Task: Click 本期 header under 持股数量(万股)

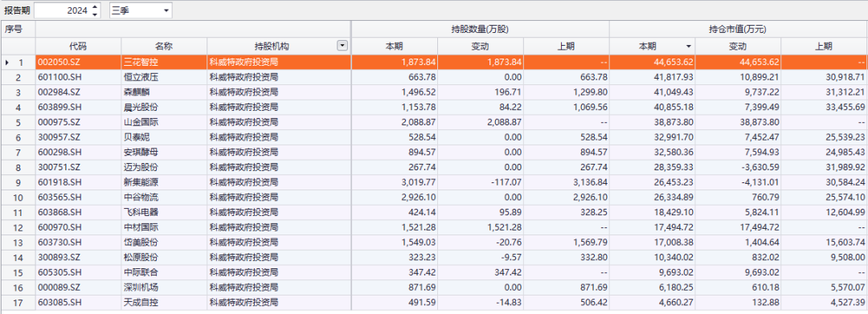Action: pos(394,47)
